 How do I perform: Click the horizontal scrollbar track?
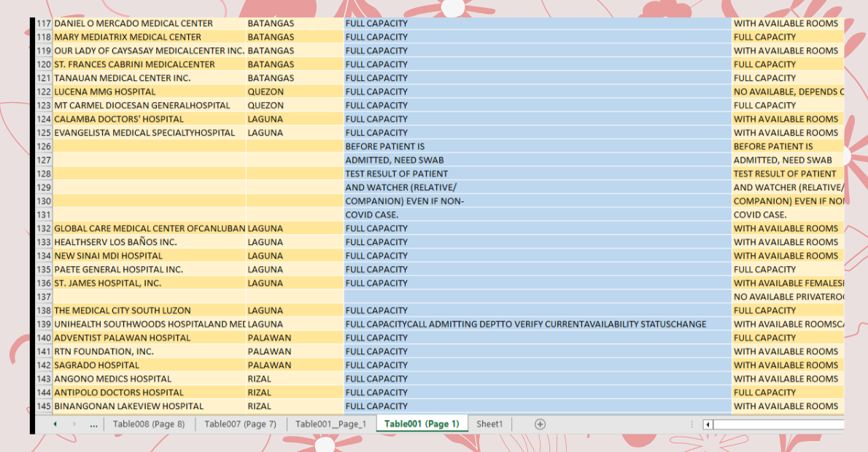coord(778,424)
